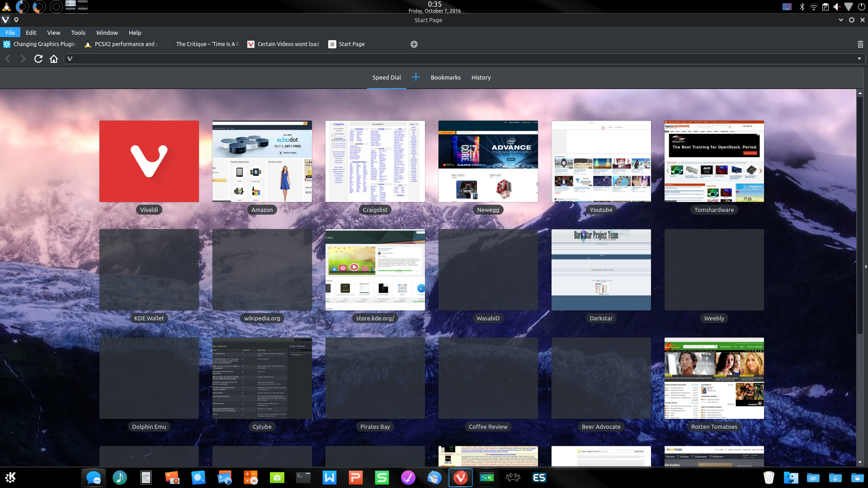
Task: Open the Dolphin Emu speed dial
Action: (x=149, y=378)
